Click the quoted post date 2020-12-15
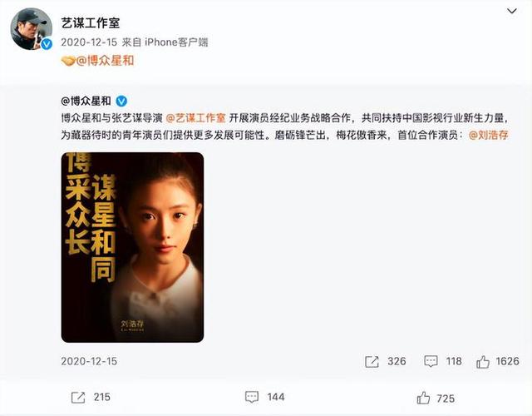532x416 pixels. click(89, 361)
